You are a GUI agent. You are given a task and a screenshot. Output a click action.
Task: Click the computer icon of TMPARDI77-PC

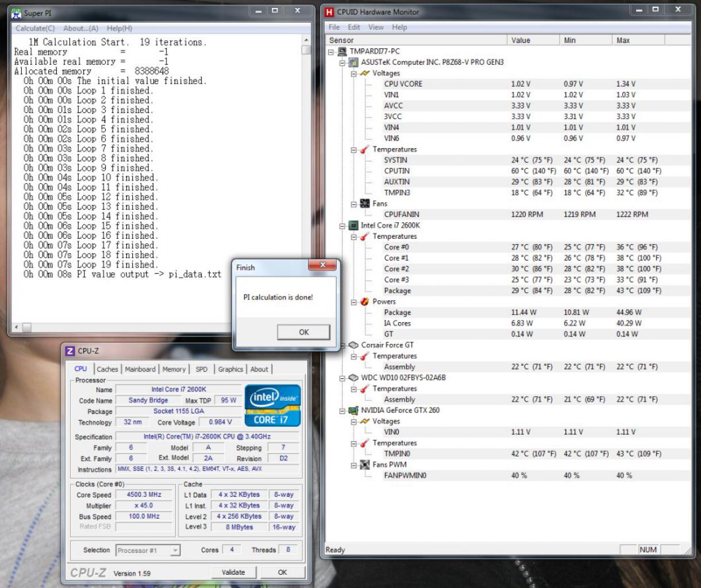342,51
